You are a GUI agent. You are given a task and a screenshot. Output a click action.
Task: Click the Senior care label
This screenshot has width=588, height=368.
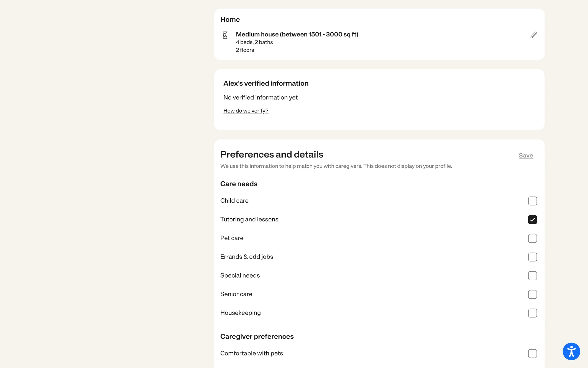click(x=236, y=294)
